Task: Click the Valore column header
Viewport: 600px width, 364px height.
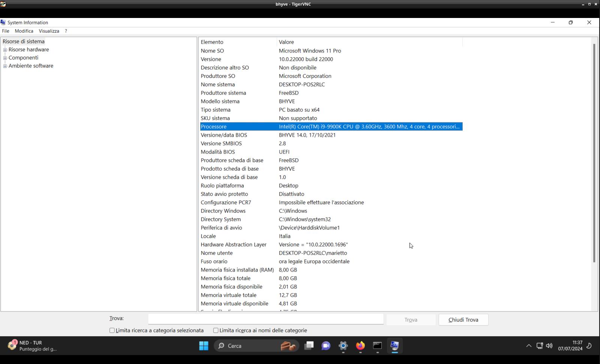Action: coord(370,42)
